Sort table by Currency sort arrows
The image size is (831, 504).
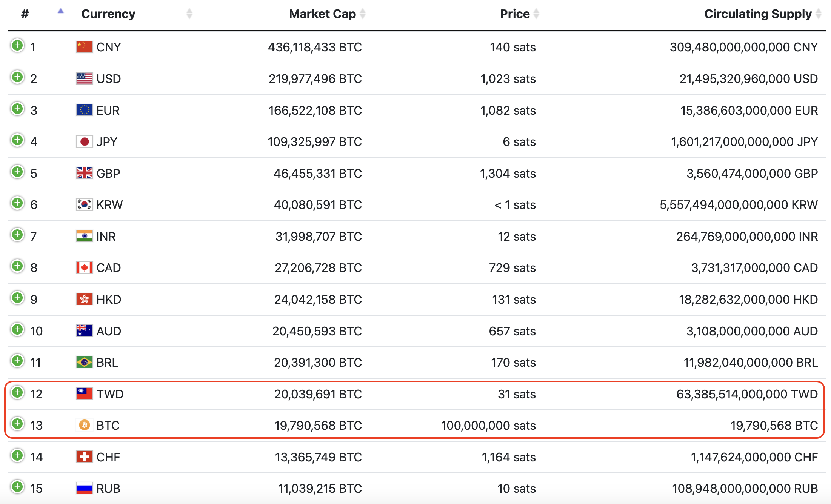pyautogui.click(x=189, y=14)
